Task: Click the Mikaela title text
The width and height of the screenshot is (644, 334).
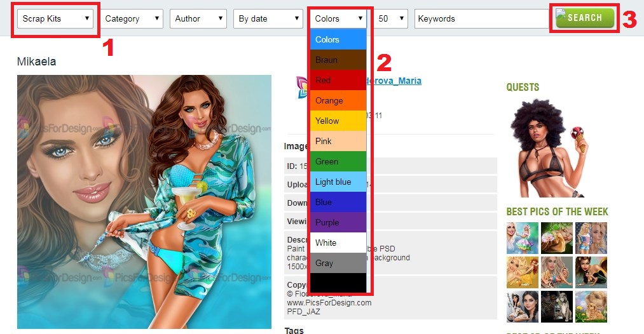Action: pyautogui.click(x=36, y=62)
